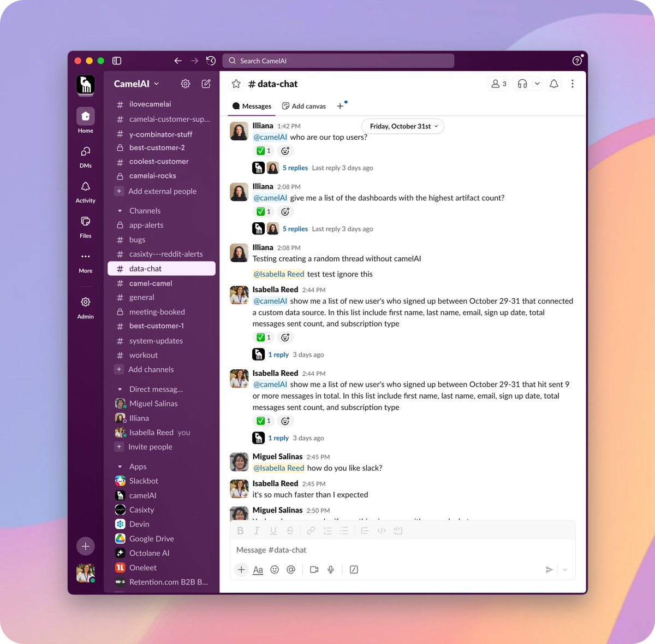This screenshot has width=655, height=644.
Task: Compose a new message with pencil icon
Action: pyautogui.click(x=206, y=84)
